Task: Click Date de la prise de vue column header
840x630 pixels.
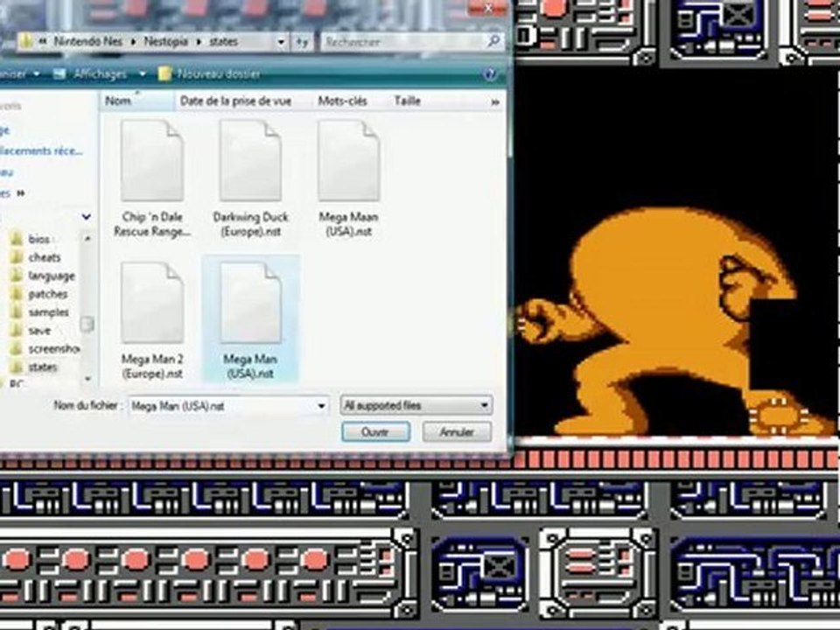Action: coord(235,101)
